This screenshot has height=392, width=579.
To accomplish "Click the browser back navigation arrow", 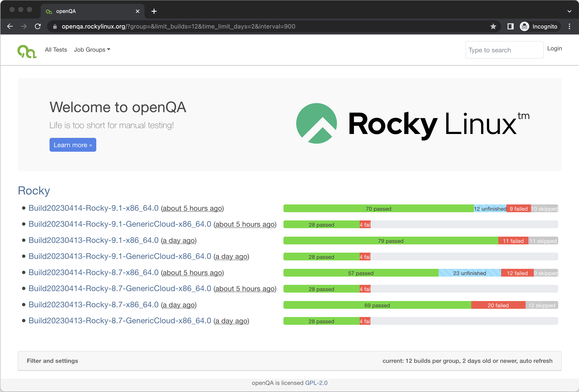I will pos(10,26).
